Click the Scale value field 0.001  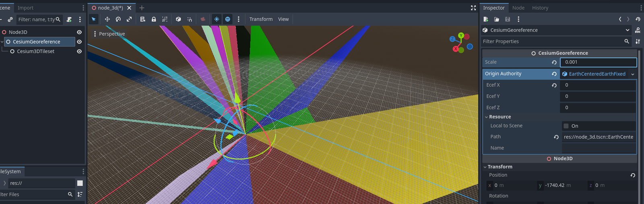[x=599, y=62]
